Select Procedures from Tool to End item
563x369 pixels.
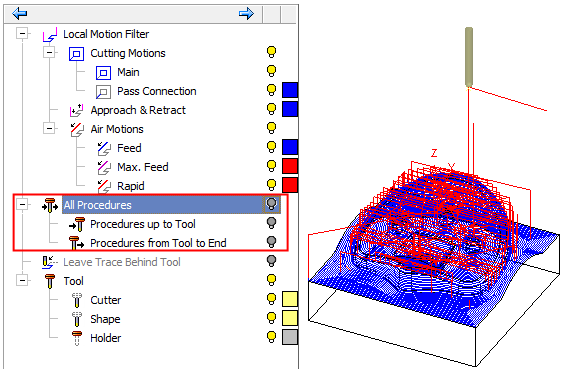[158, 243]
